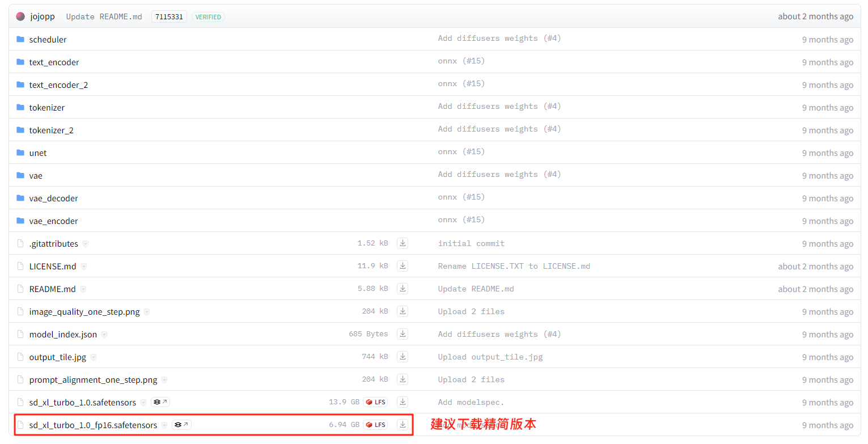The height and width of the screenshot is (444, 868).
Task: Click 'about 2 months ago' in header row
Action: [815, 16]
